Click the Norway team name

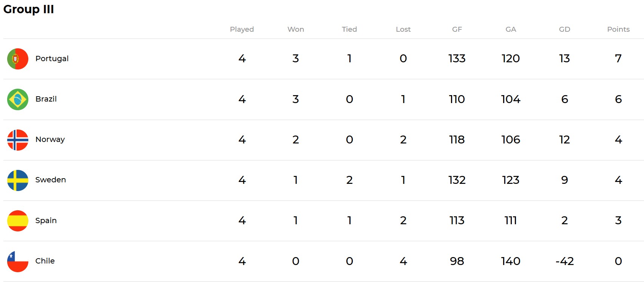point(50,139)
